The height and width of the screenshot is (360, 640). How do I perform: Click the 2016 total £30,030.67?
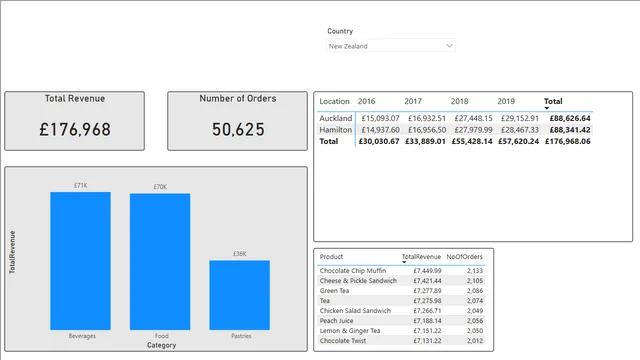(x=379, y=141)
